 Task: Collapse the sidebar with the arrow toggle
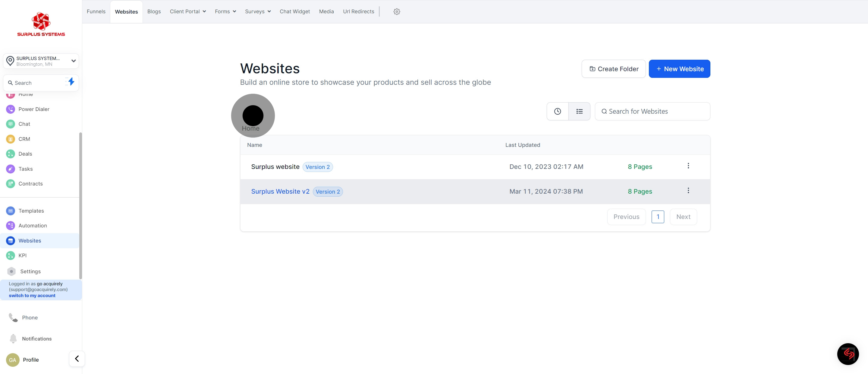[77, 359]
